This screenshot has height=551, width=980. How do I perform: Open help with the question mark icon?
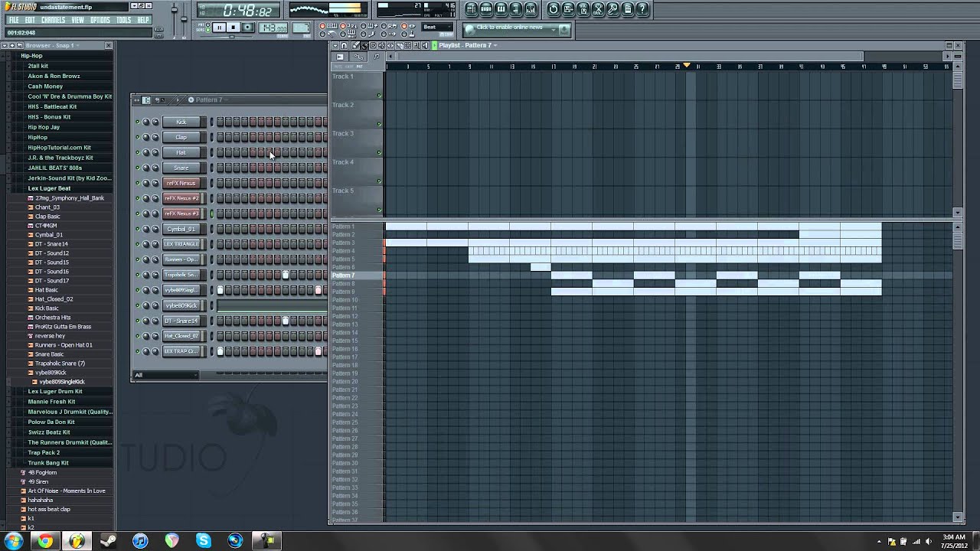pyautogui.click(x=642, y=9)
